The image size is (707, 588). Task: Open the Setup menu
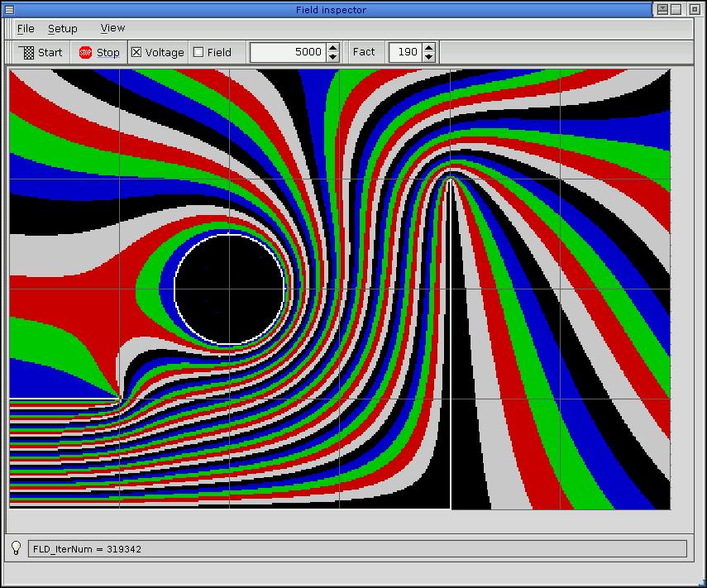click(x=62, y=28)
